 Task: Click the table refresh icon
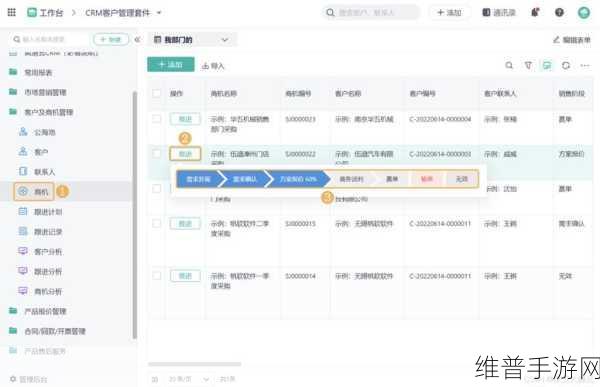point(566,65)
